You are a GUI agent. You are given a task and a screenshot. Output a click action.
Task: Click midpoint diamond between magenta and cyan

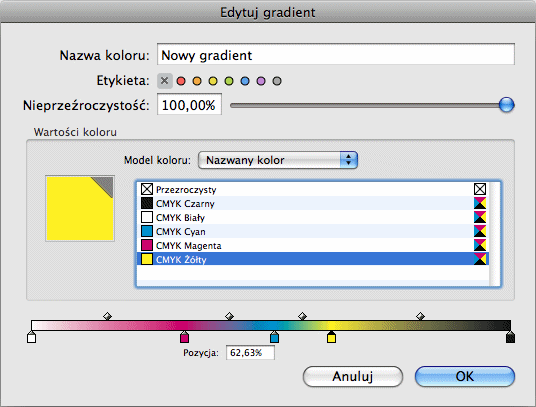pyautogui.click(x=229, y=316)
